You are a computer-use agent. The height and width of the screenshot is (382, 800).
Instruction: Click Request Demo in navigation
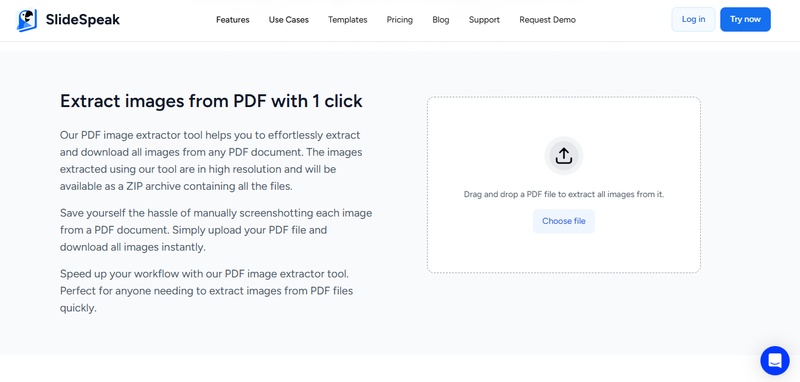tap(547, 20)
